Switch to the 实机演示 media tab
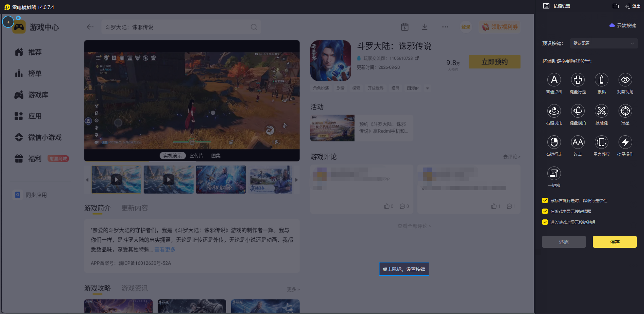 [173, 156]
